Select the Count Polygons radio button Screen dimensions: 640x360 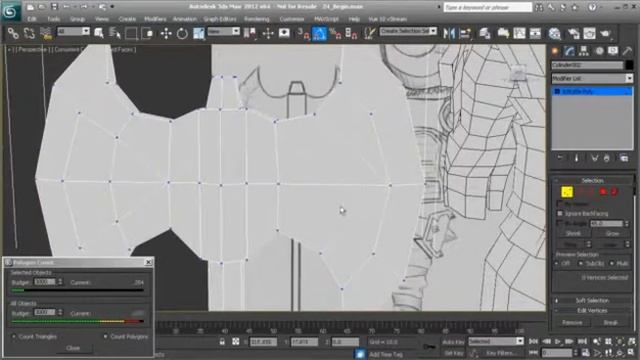[x=105, y=337]
